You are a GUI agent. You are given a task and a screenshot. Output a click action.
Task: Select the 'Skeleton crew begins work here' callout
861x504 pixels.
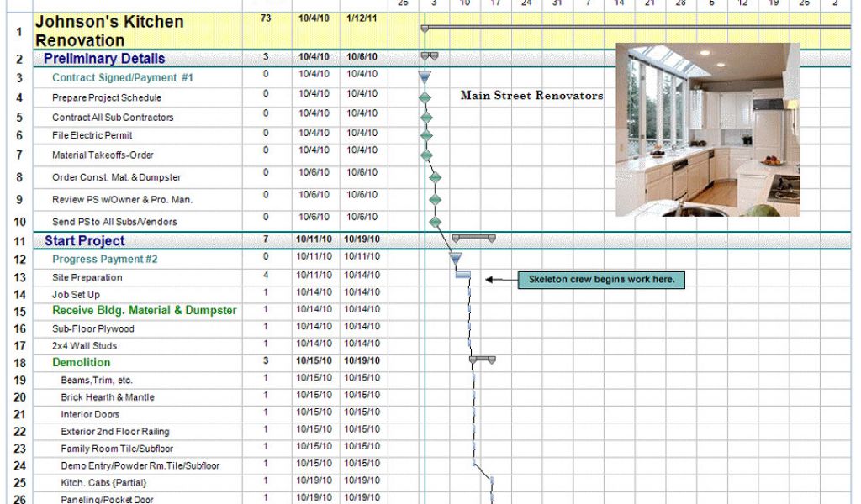[x=600, y=280]
